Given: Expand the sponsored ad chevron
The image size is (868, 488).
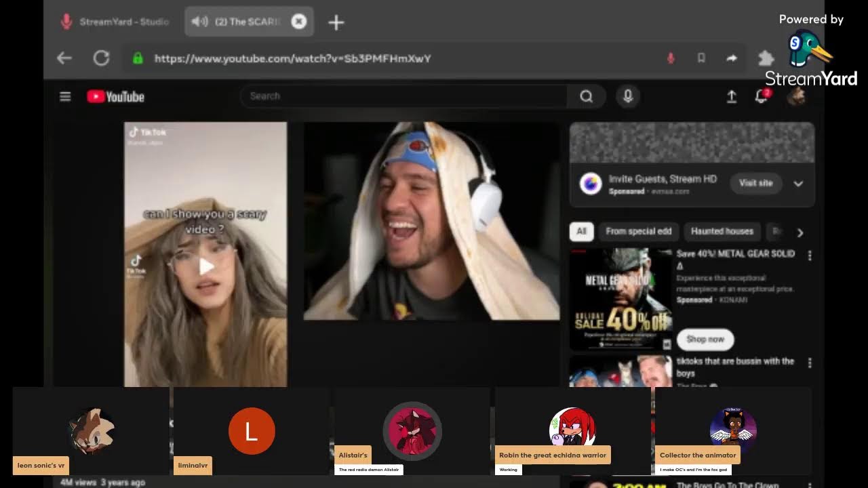Looking at the screenshot, I should (x=798, y=184).
